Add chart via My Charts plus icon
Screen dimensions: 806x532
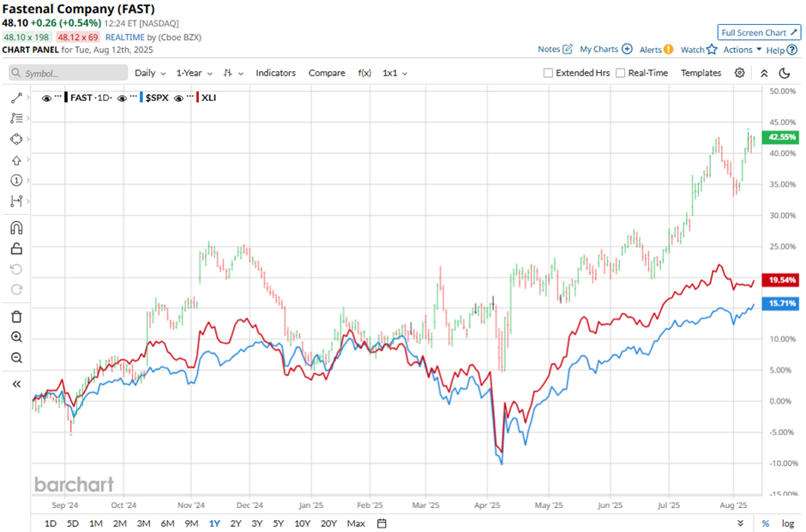click(627, 50)
